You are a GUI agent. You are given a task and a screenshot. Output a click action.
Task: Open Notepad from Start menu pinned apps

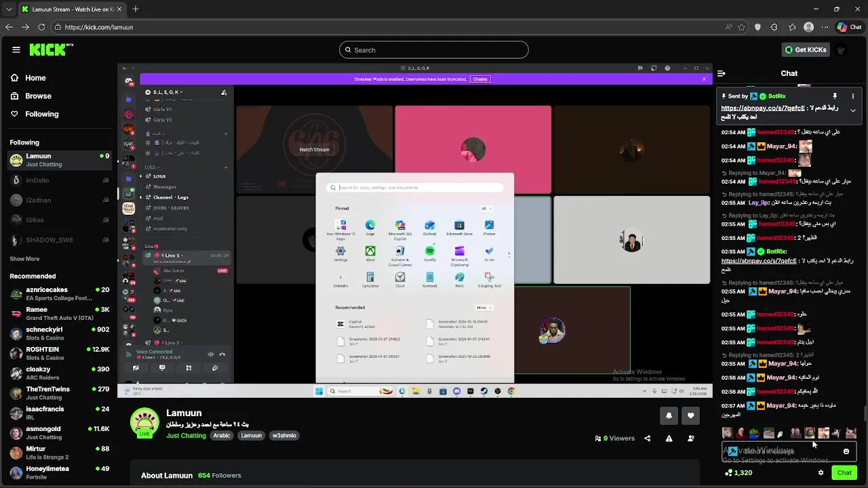coord(430,280)
